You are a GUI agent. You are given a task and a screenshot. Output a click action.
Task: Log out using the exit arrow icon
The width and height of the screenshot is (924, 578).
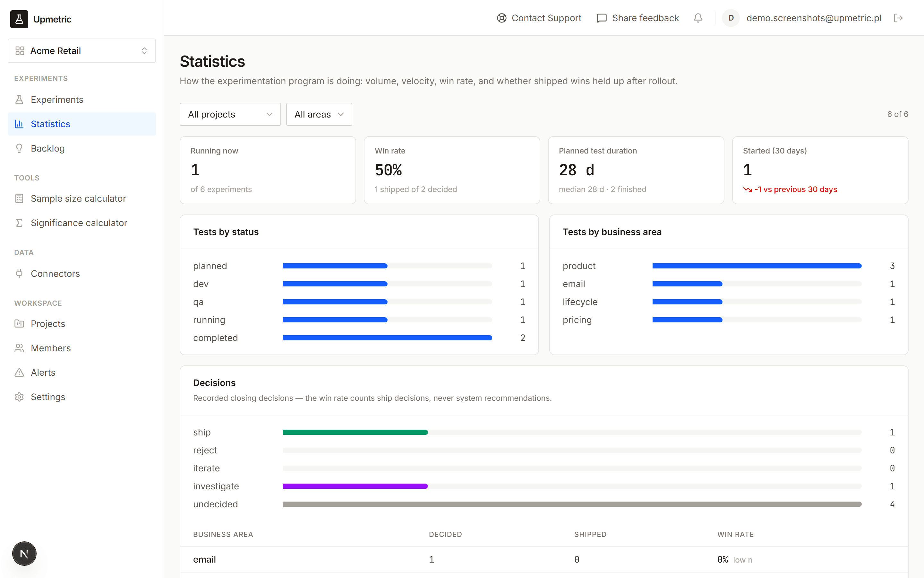coord(898,18)
